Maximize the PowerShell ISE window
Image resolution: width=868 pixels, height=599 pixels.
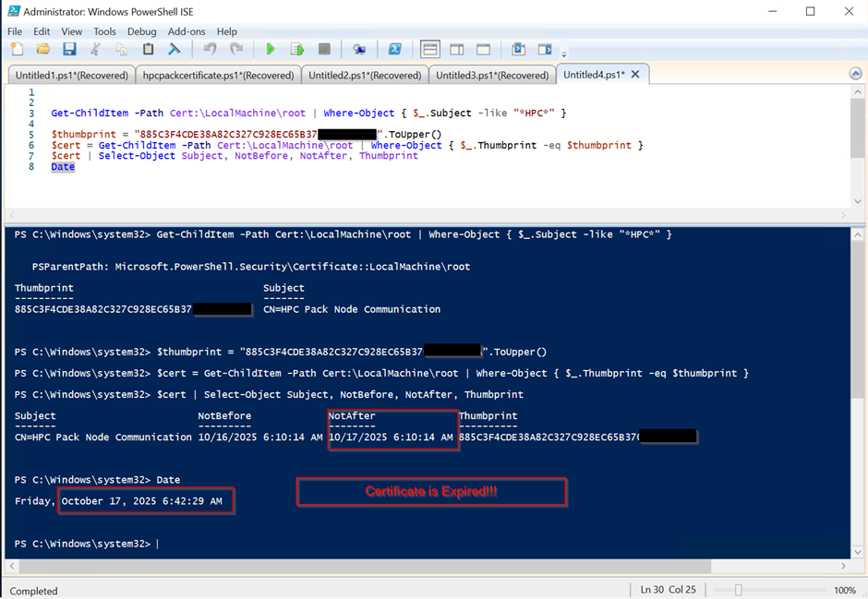(x=811, y=12)
